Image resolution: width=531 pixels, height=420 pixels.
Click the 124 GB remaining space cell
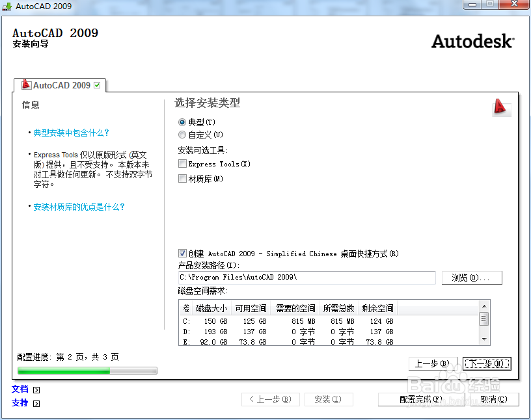click(381, 321)
